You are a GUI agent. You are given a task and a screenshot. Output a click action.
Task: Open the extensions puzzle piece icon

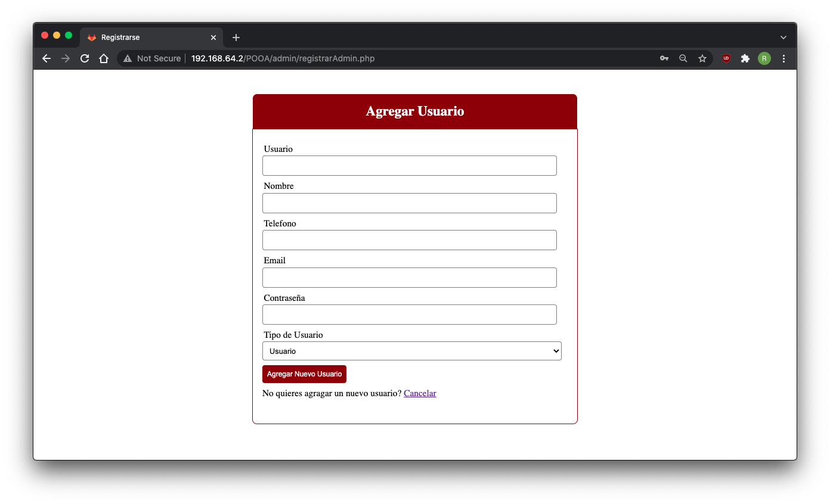coord(745,58)
